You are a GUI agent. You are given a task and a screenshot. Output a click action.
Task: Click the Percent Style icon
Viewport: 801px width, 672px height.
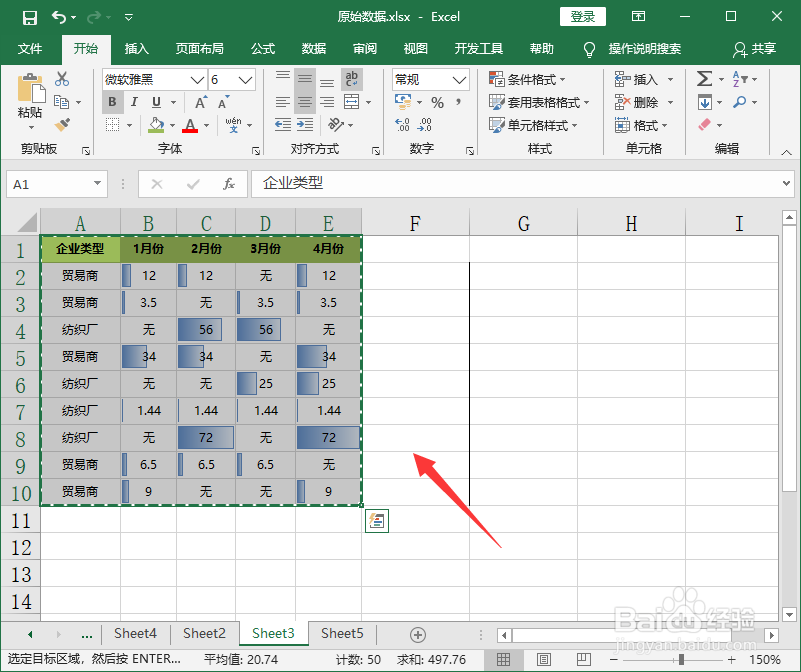(437, 103)
